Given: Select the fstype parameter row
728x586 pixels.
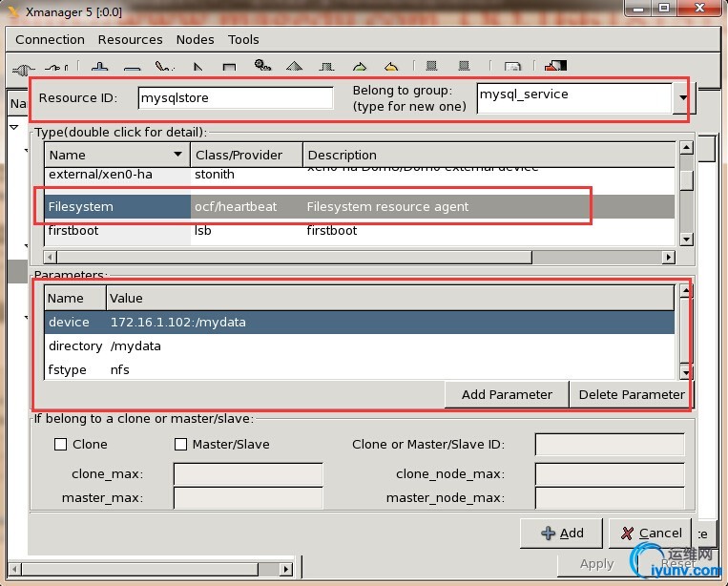Looking at the screenshot, I should 360,370.
